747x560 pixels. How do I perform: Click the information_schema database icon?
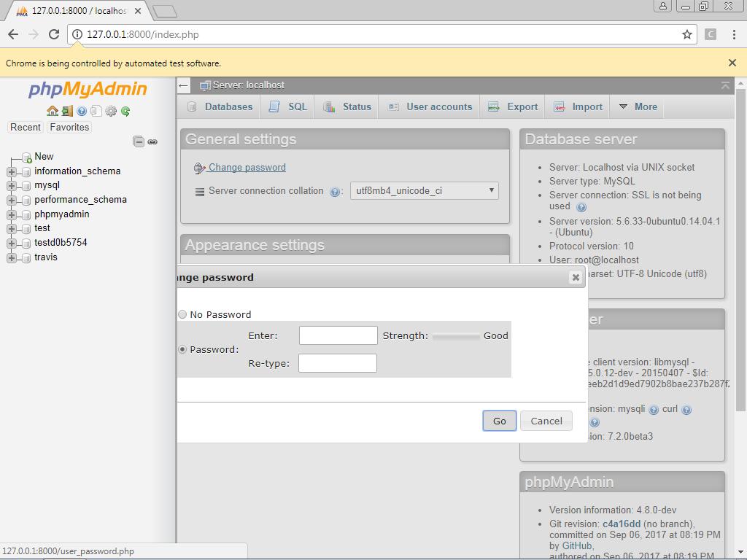(26, 172)
